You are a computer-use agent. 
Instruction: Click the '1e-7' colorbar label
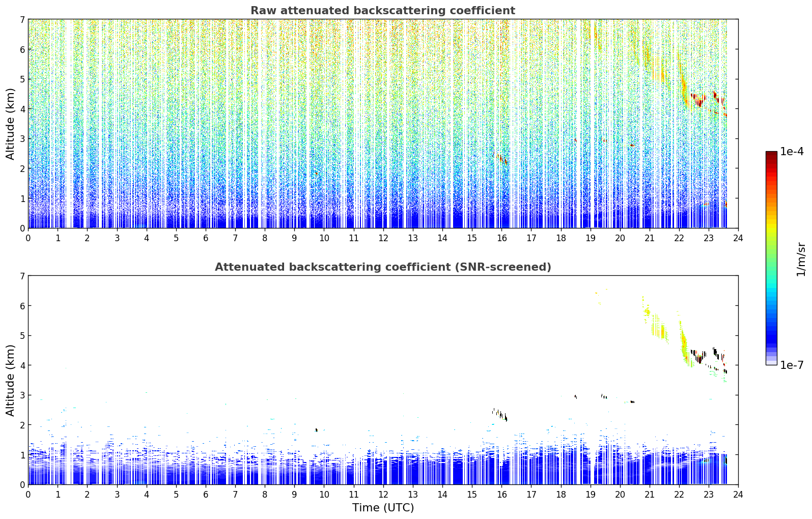792,365
